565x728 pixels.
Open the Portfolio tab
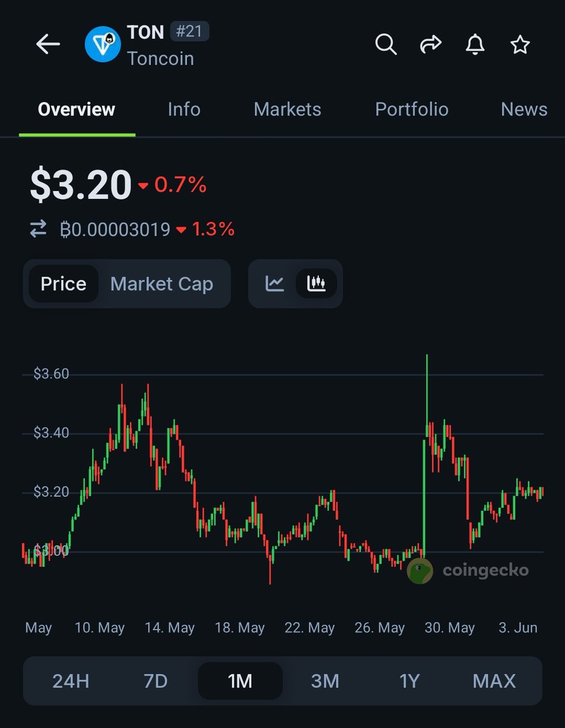click(412, 109)
